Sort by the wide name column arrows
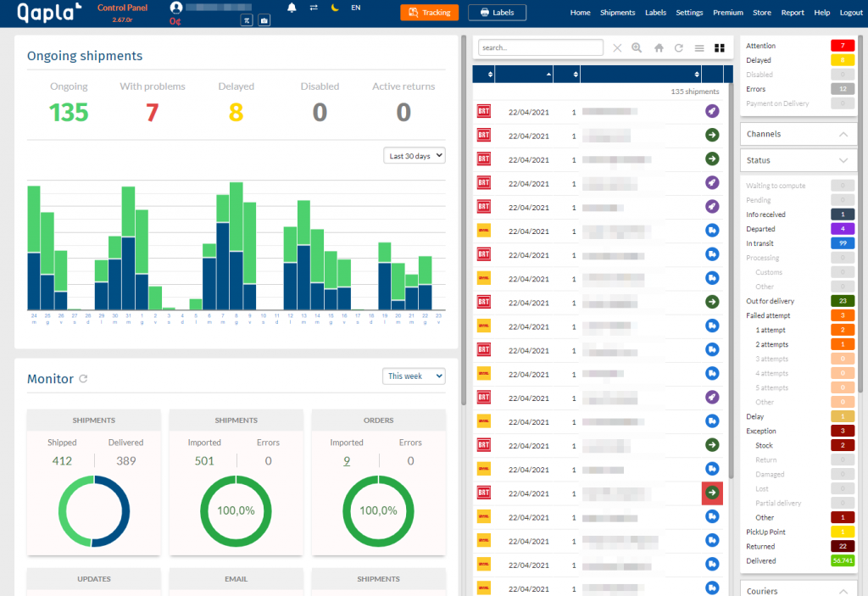This screenshot has height=596, width=868. tap(697, 75)
